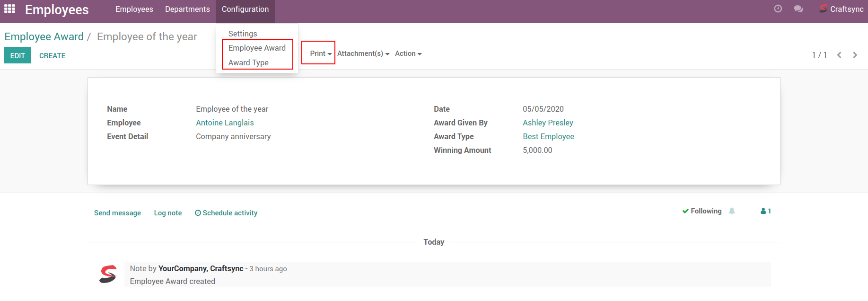Click the clock activities icon
868x301 pixels.
click(x=778, y=9)
